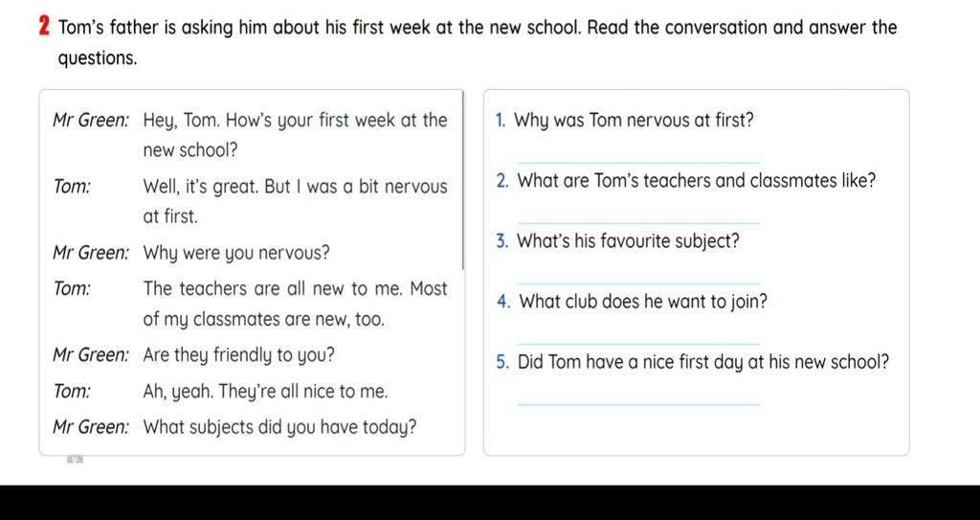Click Mr Green's line 'Why were you nervous?'
The image size is (980, 520).
tap(236, 254)
